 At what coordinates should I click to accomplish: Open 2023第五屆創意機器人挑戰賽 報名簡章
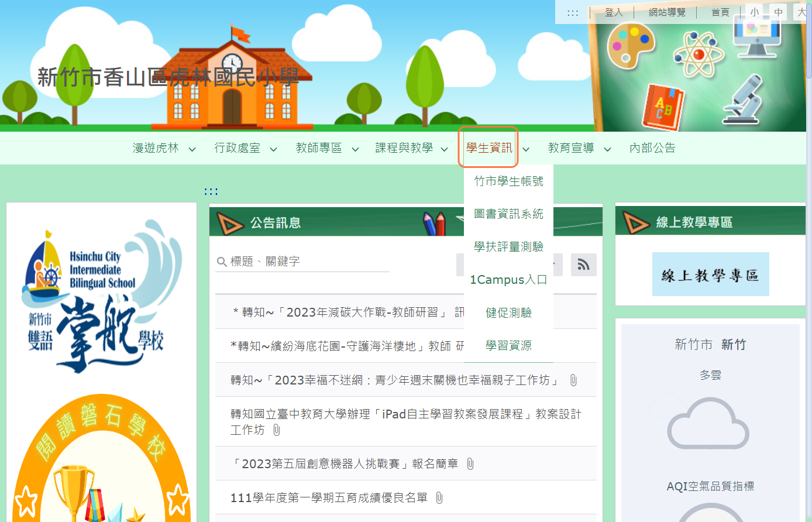click(x=344, y=464)
